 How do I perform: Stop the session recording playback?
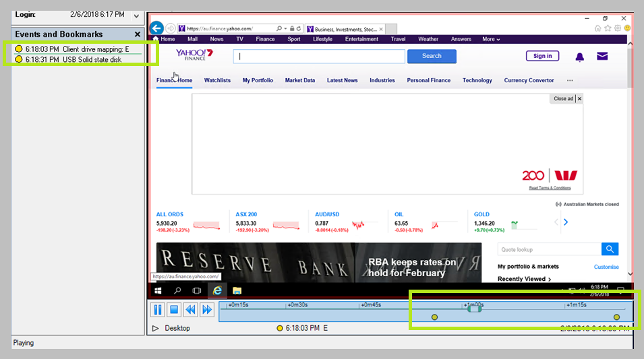(174, 310)
